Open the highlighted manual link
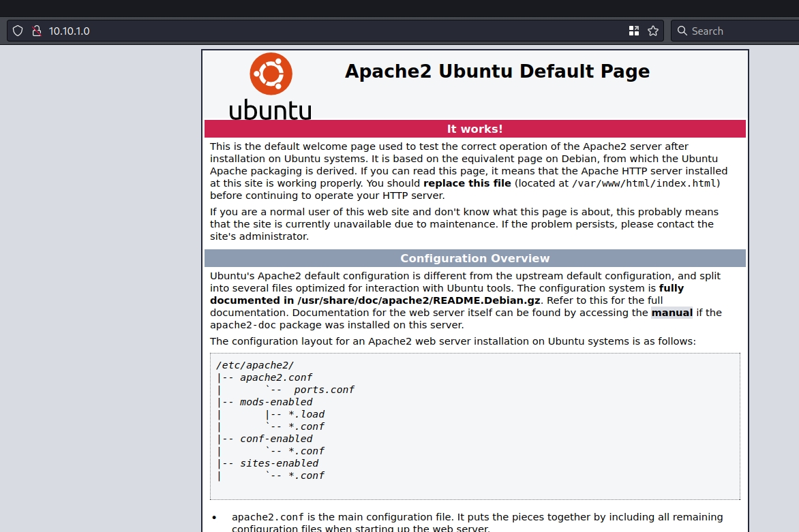This screenshot has height=532, width=799. point(672,313)
